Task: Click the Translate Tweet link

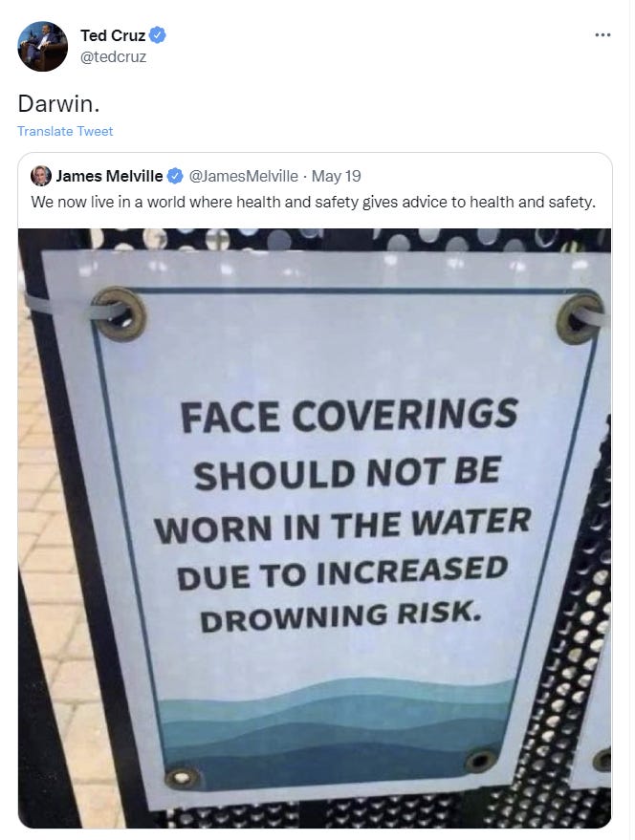Action: point(65,131)
